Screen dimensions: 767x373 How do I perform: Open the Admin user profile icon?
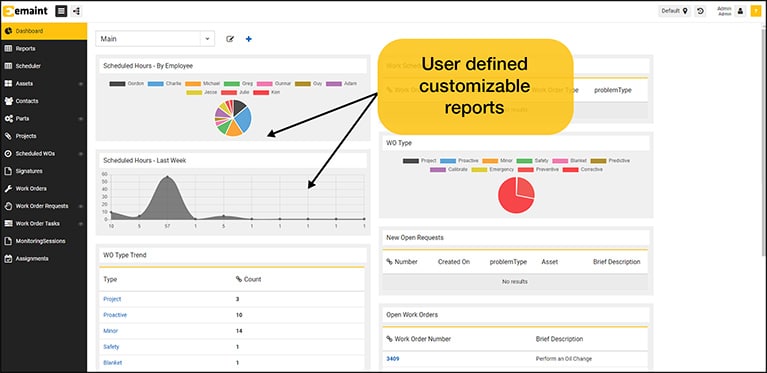740,11
